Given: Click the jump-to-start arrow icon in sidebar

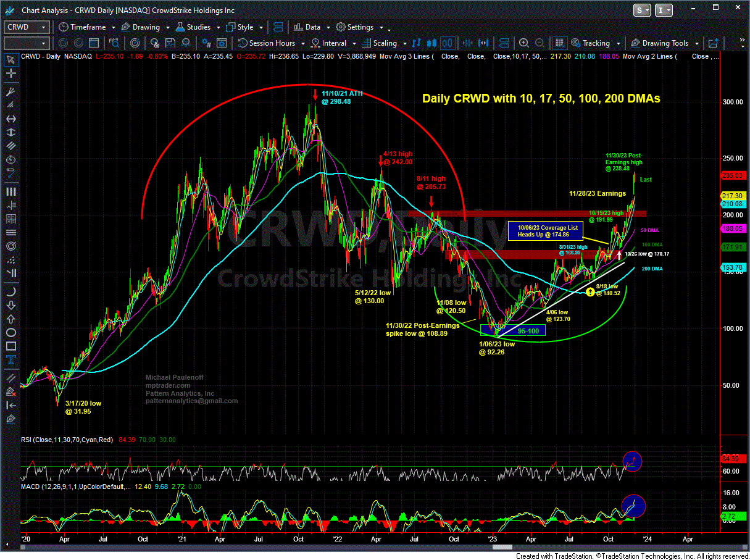Looking at the screenshot, I should point(10,405).
